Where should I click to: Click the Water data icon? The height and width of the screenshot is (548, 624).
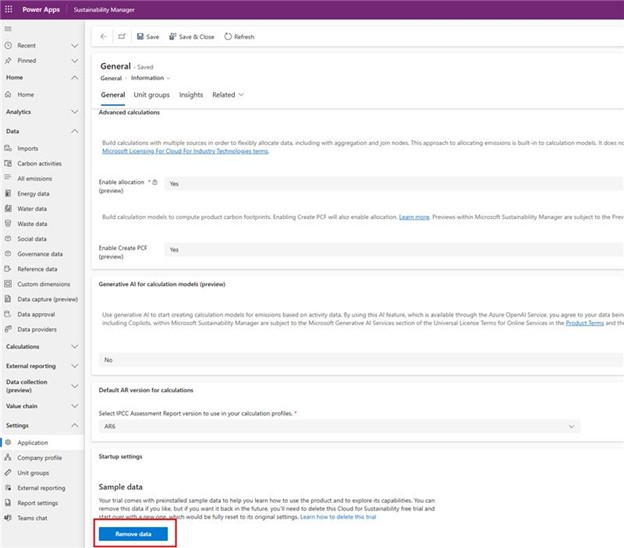pos(8,208)
